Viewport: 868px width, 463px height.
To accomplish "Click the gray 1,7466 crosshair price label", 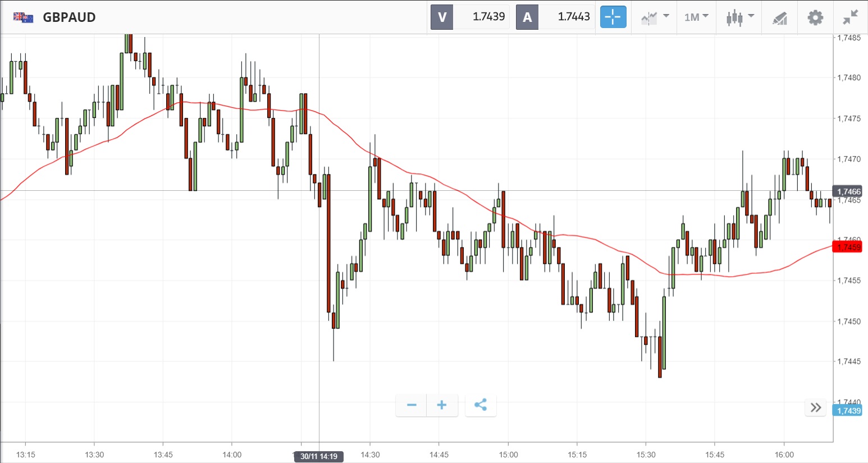I will 848,192.
